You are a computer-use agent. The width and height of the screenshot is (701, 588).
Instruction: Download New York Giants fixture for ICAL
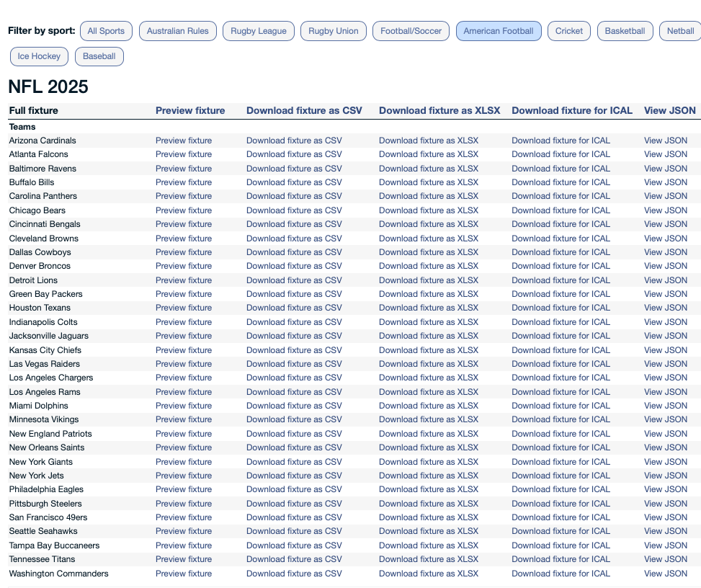pos(561,462)
